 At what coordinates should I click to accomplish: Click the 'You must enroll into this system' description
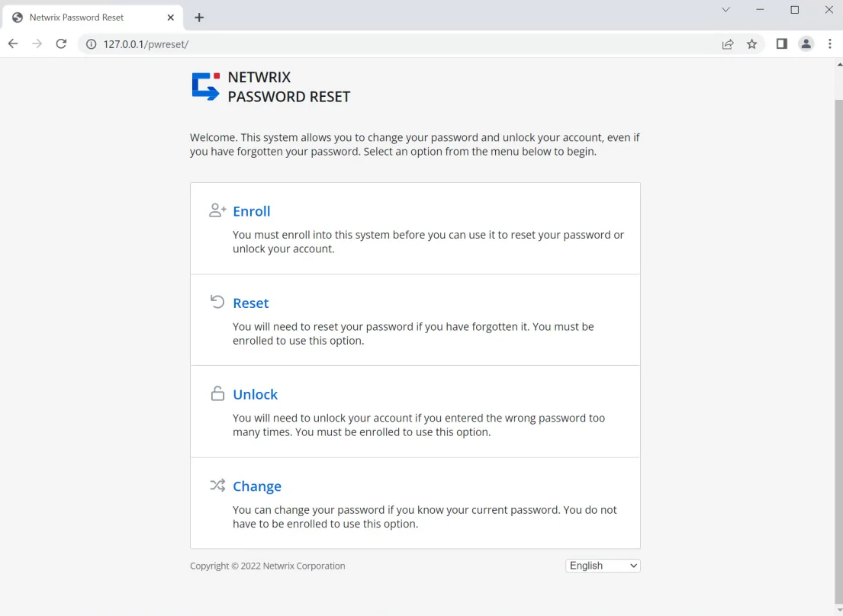(x=429, y=242)
